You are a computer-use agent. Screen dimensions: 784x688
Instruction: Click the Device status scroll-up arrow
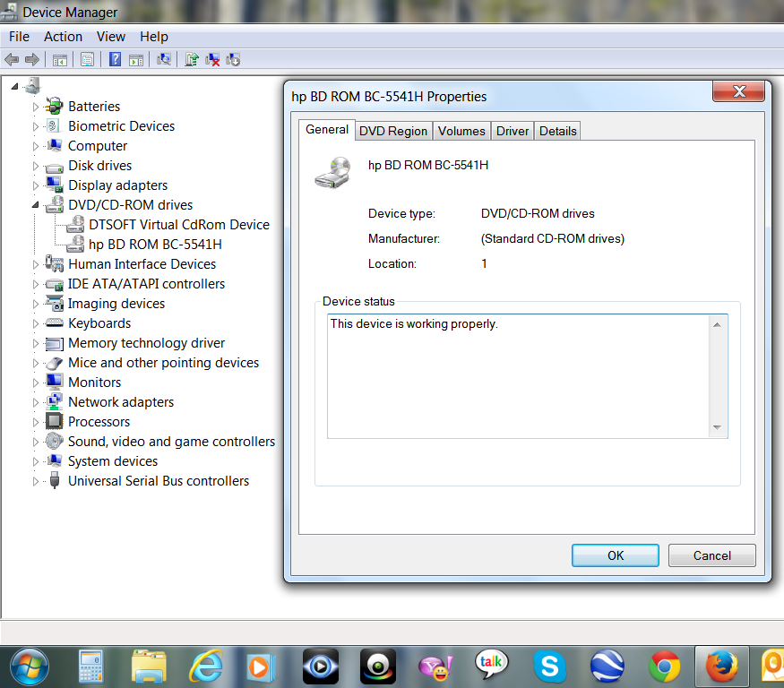(x=717, y=325)
